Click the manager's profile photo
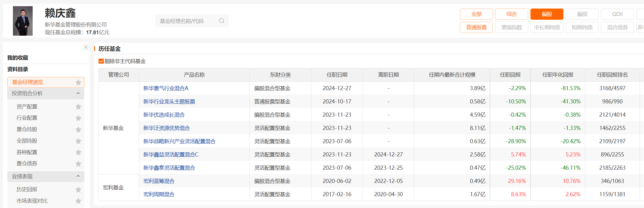The width and height of the screenshot is (644, 208). pos(23,21)
